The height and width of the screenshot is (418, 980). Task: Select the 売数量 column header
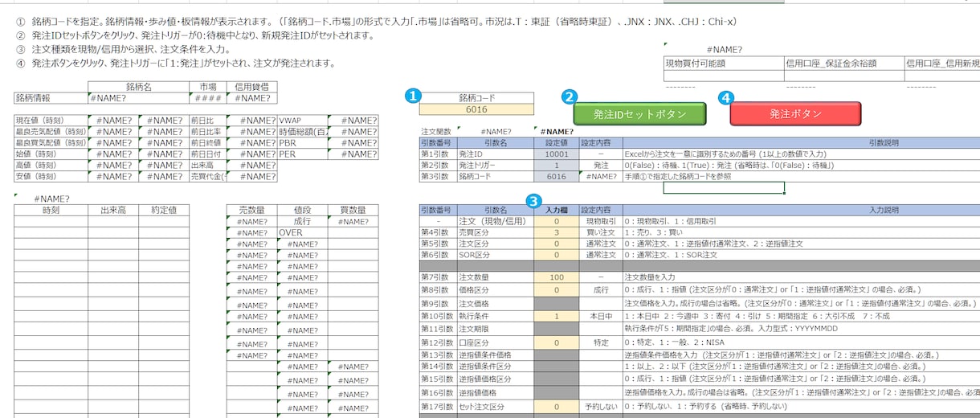pos(251,210)
